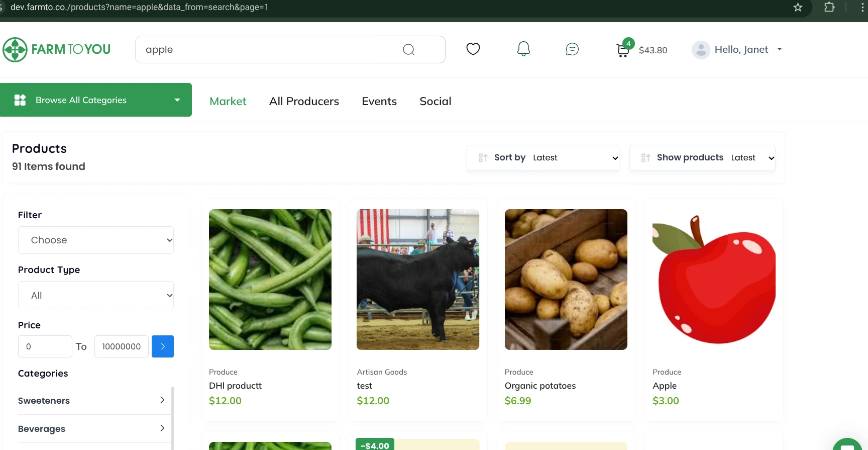Screen dimensions: 868x450
Task: Apply price range with blue arrow button
Action: [x=162, y=346]
